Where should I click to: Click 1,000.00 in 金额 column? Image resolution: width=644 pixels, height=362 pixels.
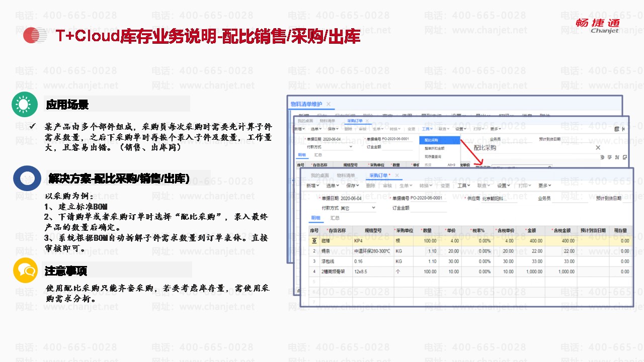[x=530, y=271]
